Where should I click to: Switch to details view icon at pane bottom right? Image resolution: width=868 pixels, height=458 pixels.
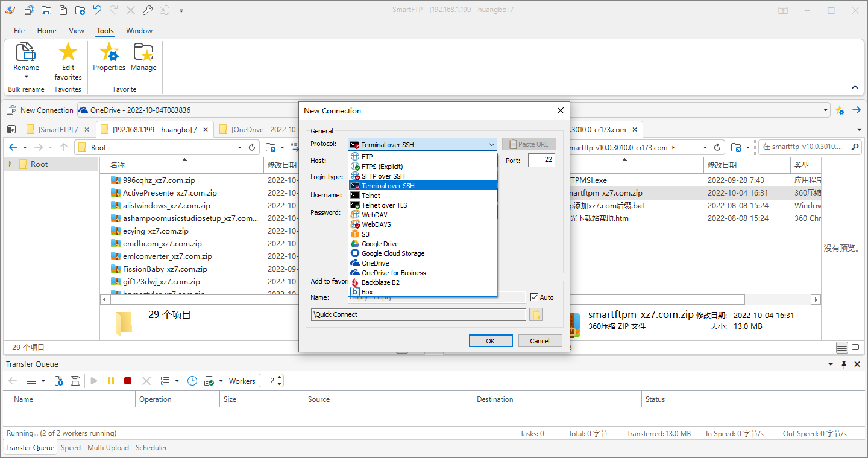pos(842,348)
